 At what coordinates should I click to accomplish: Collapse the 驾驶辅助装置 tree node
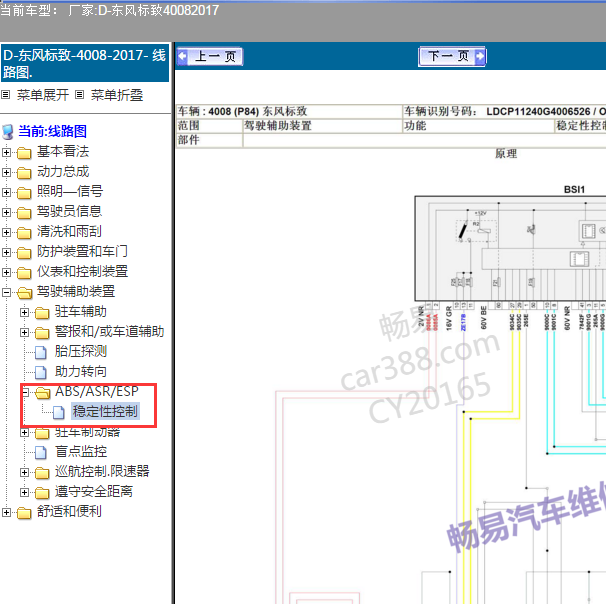[x=6, y=293]
